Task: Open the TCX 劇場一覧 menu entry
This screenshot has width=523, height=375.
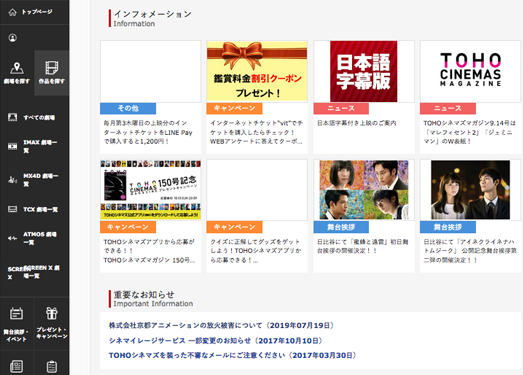Action: (40, 210)
